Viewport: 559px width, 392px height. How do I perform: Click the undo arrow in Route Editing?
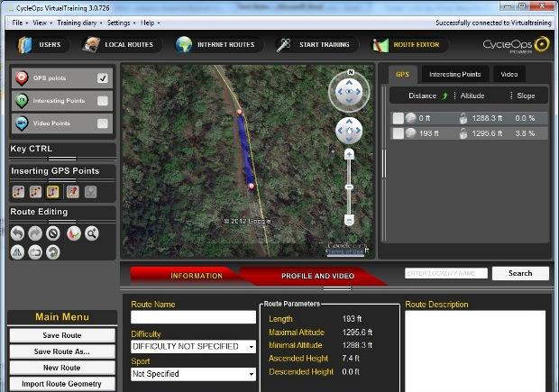click(18, 233)
